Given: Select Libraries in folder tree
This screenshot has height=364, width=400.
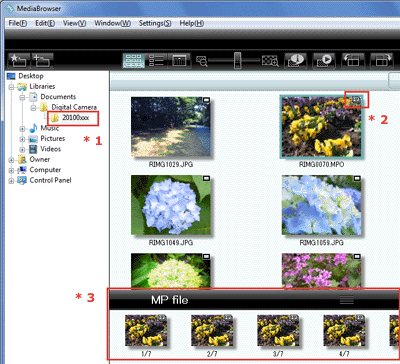Looking at the screenshot, I should pyautogui.click(x=42, y=86).
